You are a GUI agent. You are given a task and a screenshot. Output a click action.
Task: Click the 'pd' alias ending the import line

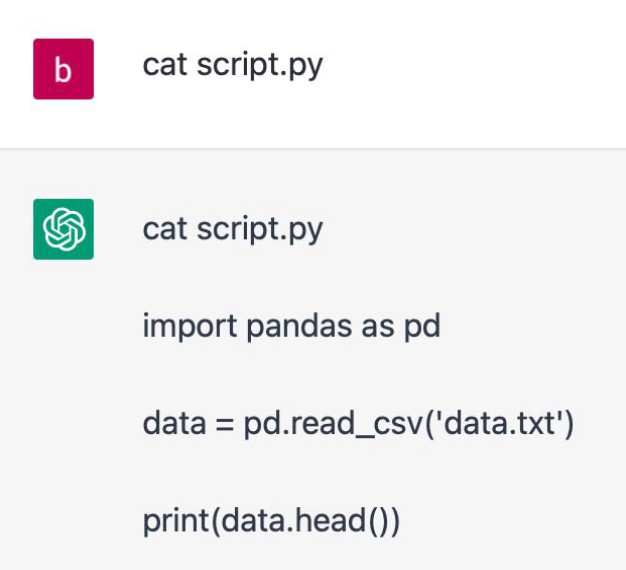point(421,326)
